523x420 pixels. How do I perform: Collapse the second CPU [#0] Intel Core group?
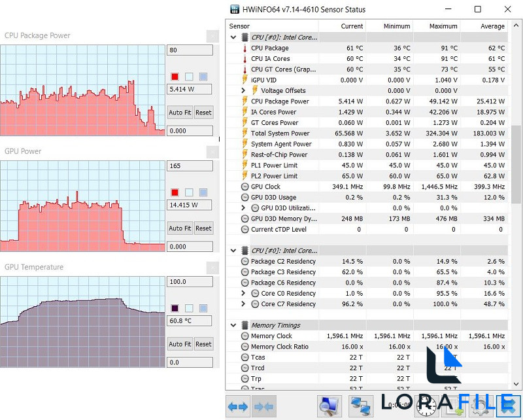(233, 251)
